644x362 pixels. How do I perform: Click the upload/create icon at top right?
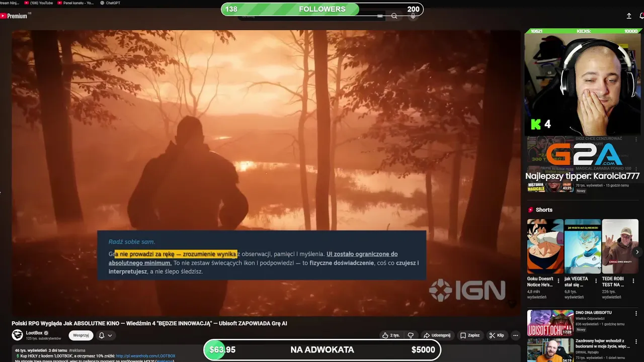[x=629, y=16]
